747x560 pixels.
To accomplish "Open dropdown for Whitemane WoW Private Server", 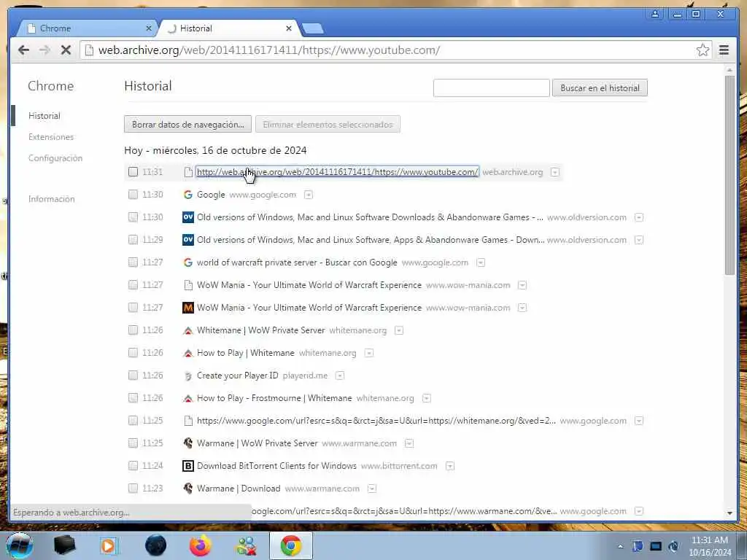I will tap(399, 330).
